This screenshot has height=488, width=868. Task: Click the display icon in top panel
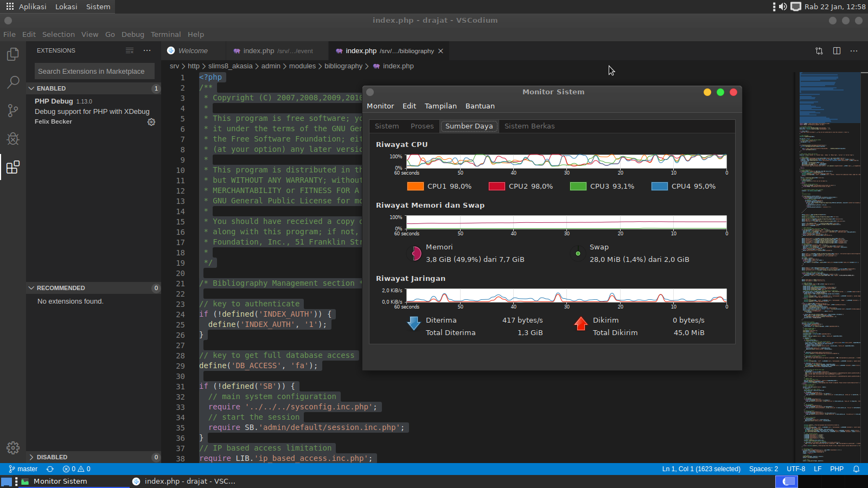point(796,7)
